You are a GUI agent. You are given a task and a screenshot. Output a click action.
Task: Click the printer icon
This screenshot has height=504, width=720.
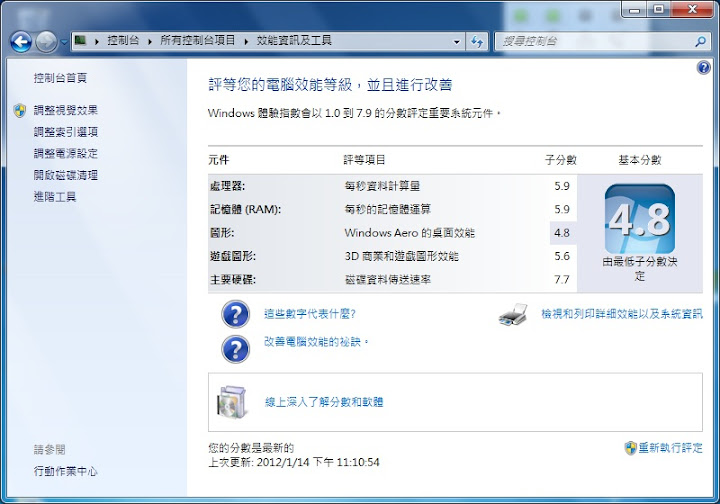(x=513, y=314)
